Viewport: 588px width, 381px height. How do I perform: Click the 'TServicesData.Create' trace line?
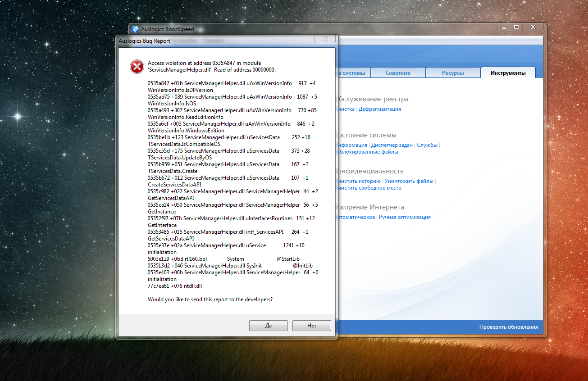(173, 171)
